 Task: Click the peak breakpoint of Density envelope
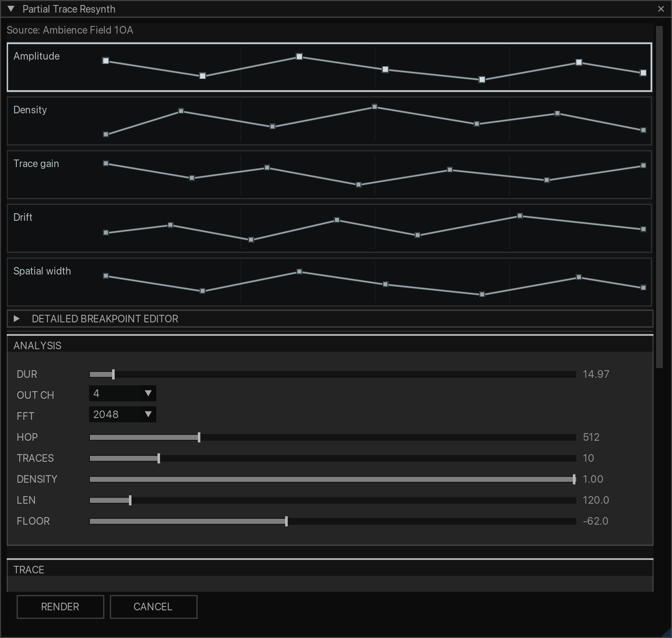click(375, 107)
